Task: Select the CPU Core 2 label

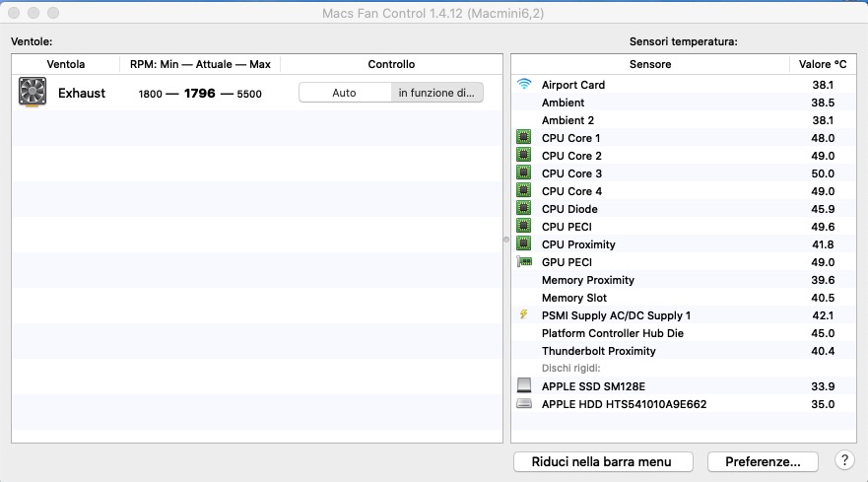Action: click(571, 156)
